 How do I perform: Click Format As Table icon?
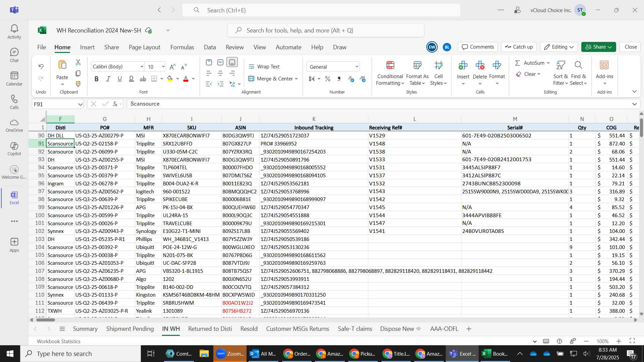point(417,65)
